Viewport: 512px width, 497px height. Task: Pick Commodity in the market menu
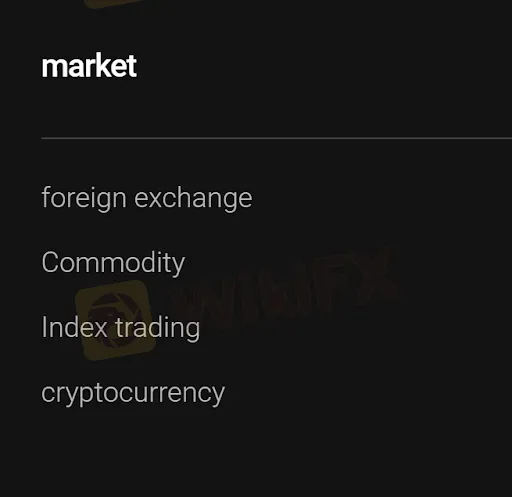click(x=113, y=263)
